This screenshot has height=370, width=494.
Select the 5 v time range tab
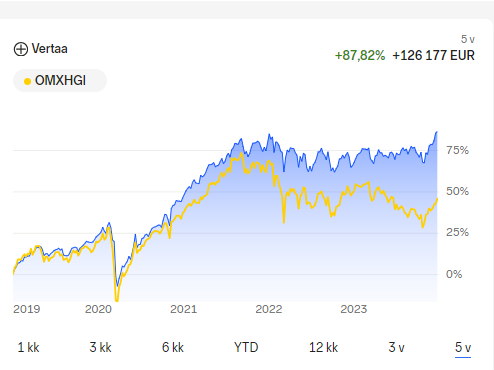tap(463, 348)
